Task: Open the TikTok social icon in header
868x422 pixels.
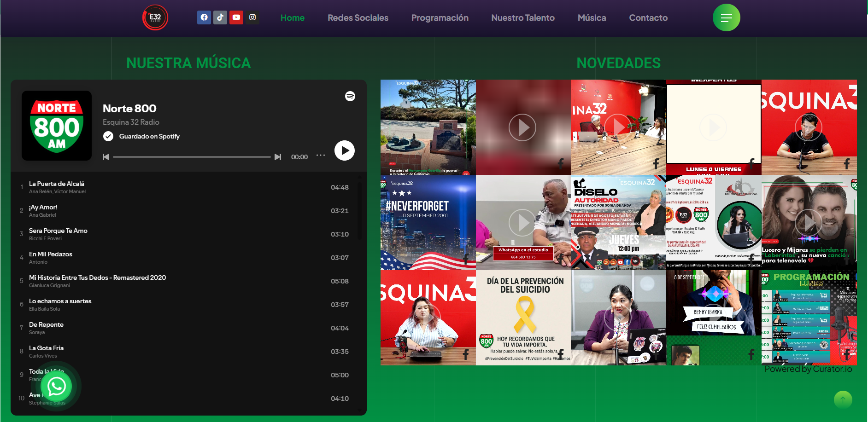Action: (220, 17)
